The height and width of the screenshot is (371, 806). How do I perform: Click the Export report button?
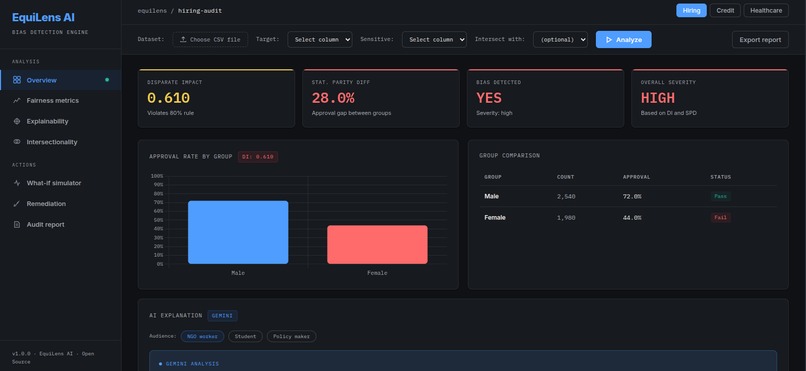(x=760, y=40)
